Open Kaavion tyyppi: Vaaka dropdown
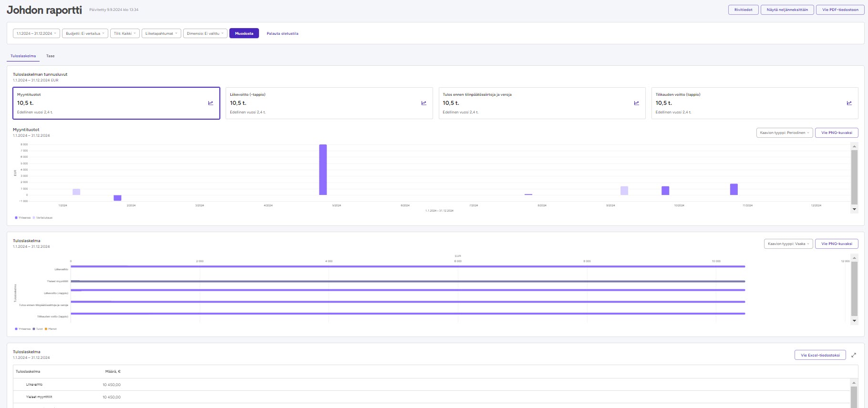The image size is (868, 408). [x=788, y=244]
